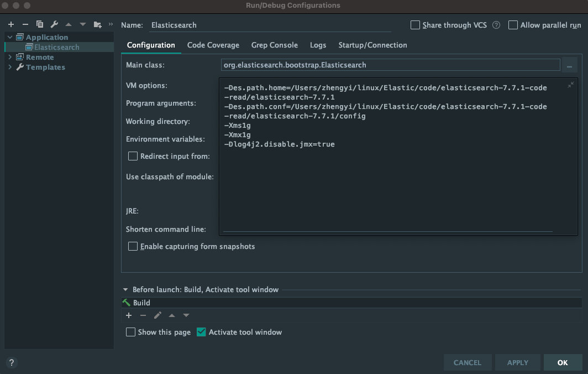Click the -Dlog4j2.disable.jmx=true line

280,144
